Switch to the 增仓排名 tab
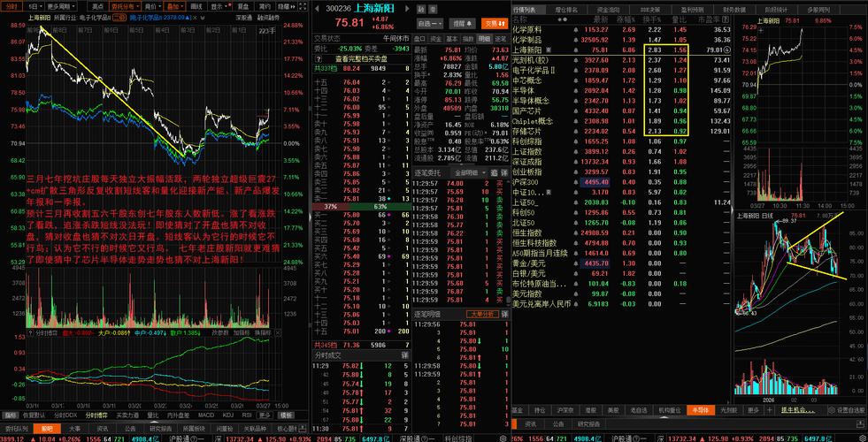The image size is (868, 442). tap(565, 10)
